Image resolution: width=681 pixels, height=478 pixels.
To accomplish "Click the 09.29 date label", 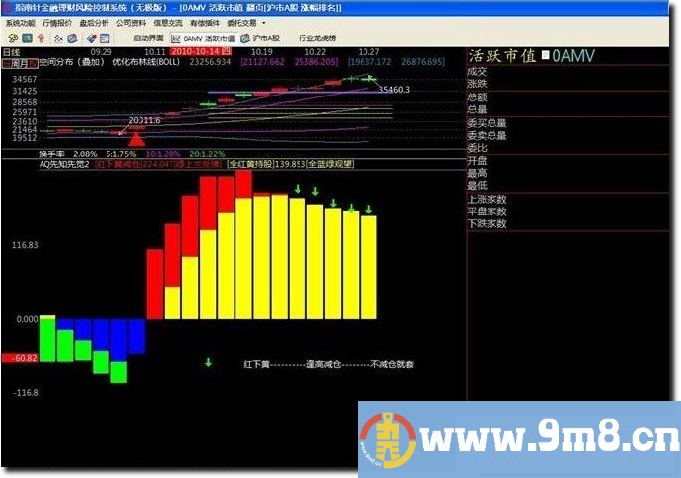I will (x=101, y=52).
